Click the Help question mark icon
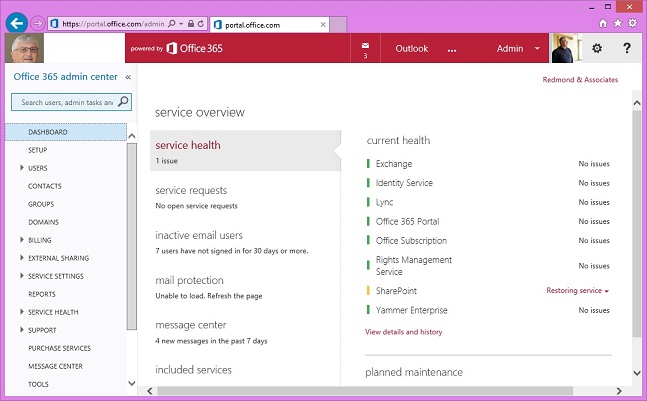This screenshot has height=401, width=647. [627, 48]
